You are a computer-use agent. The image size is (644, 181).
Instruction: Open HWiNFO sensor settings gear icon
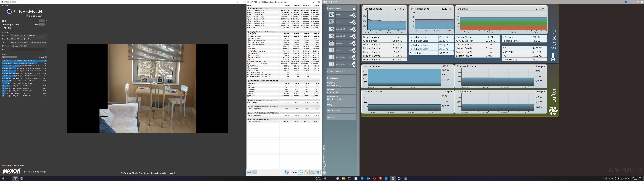tap(312, 172)
